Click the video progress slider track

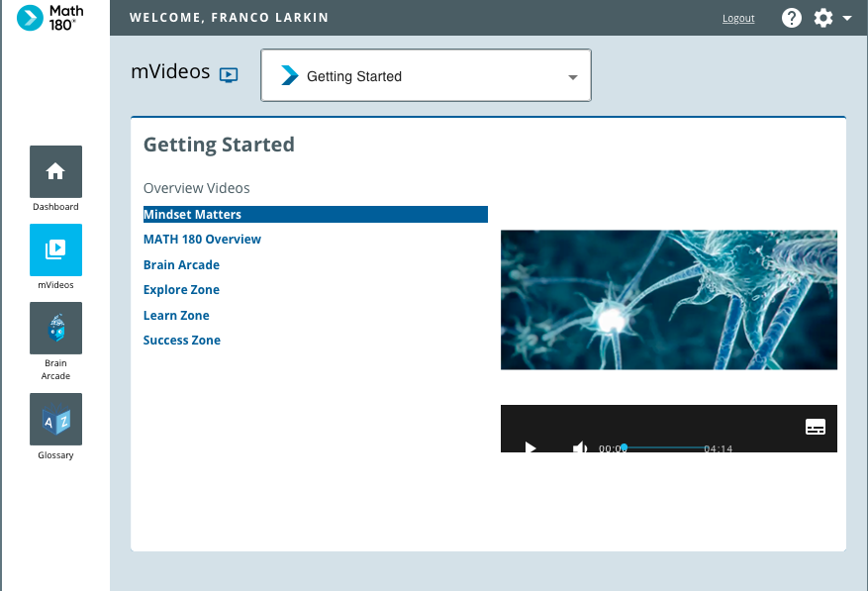(664, 447)
